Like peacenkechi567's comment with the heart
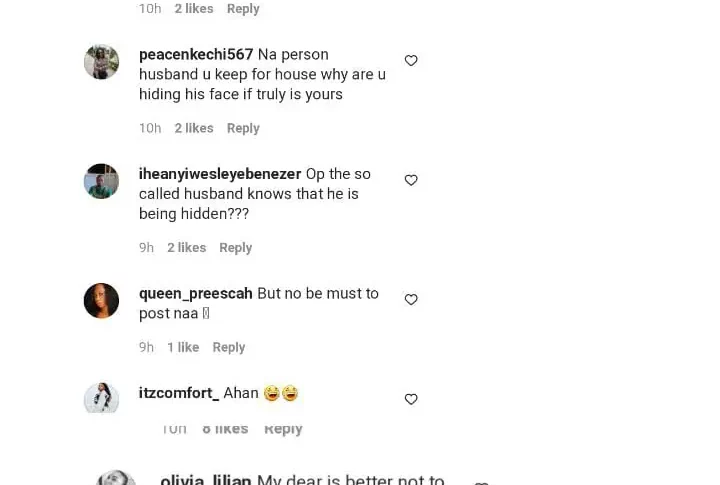This screenshot has height=485, width=720. coord(411,61)
